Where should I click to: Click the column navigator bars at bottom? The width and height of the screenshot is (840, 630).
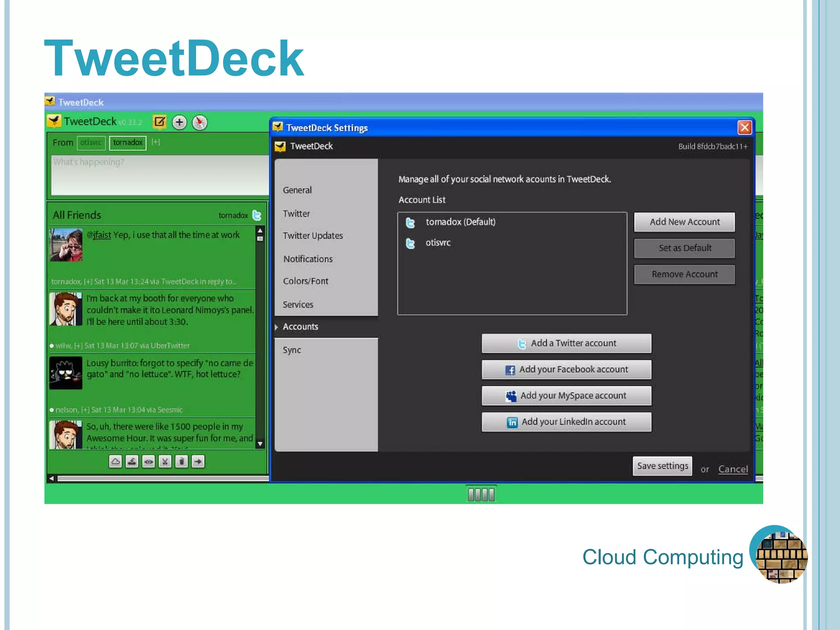[x=481, y=494]
